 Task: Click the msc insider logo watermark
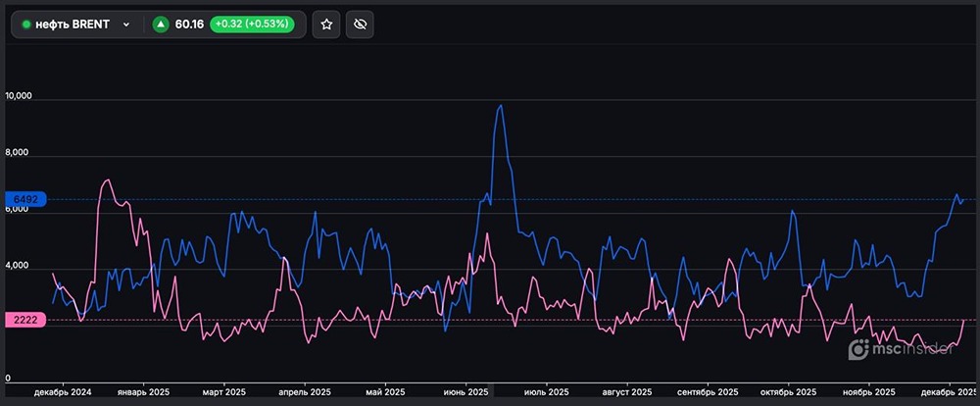[x=900, y=348]
